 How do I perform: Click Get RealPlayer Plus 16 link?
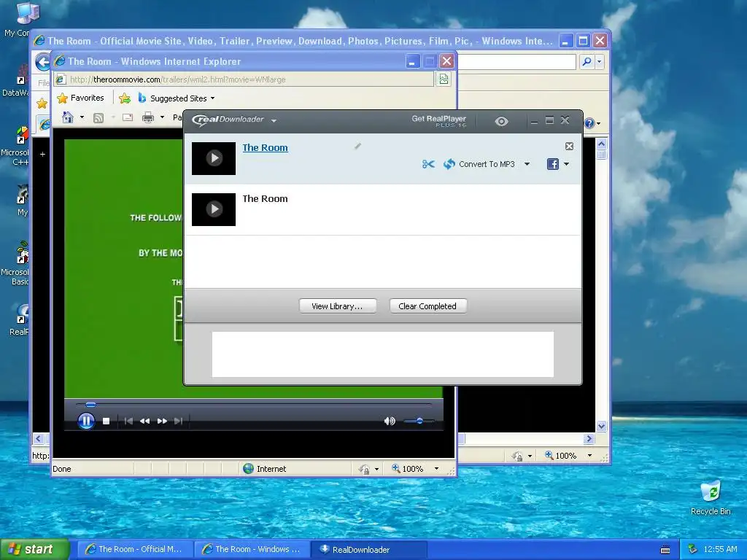click(438, 121)
